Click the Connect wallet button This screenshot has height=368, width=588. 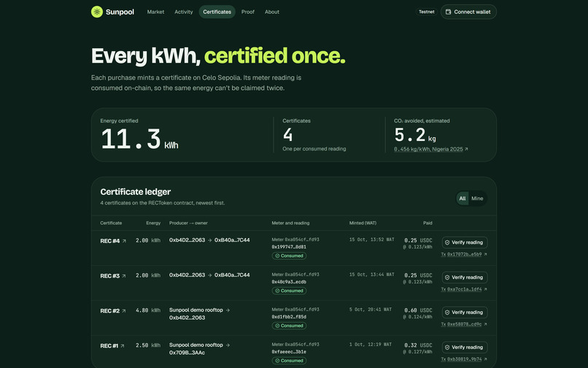[468, 12]
